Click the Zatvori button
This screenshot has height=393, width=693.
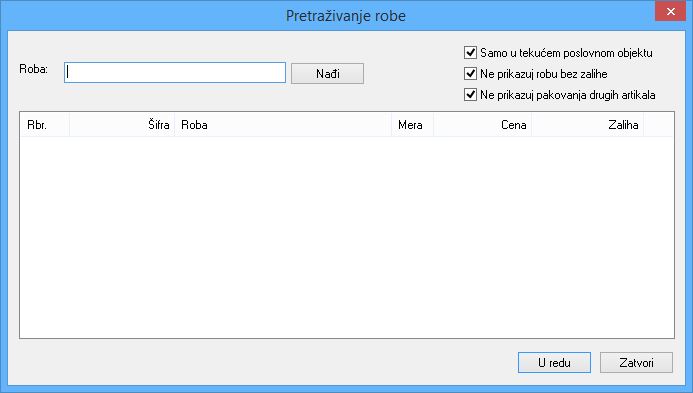(x=636, y=362)
